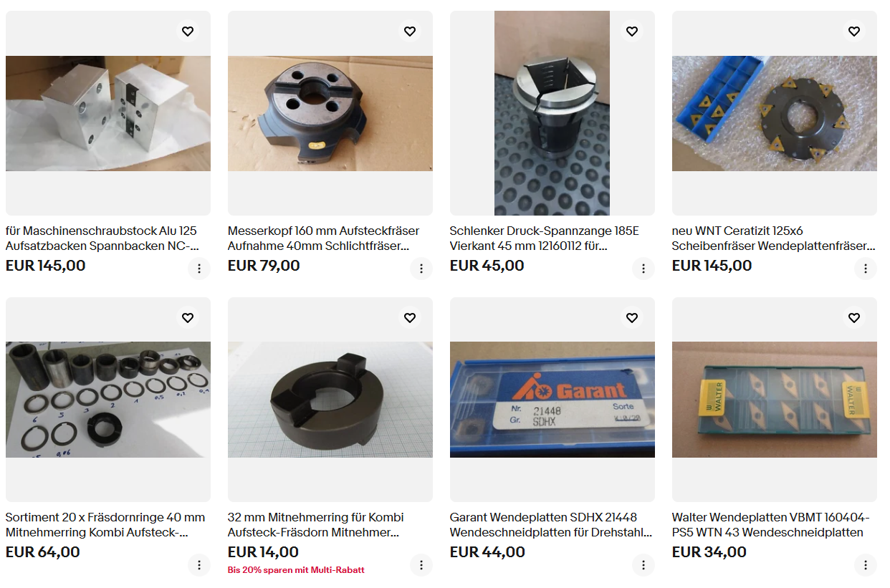Open three-dot menu for Messerkopf EUR 79,00
Screen dimensions: 890x588
pos(421,269)
